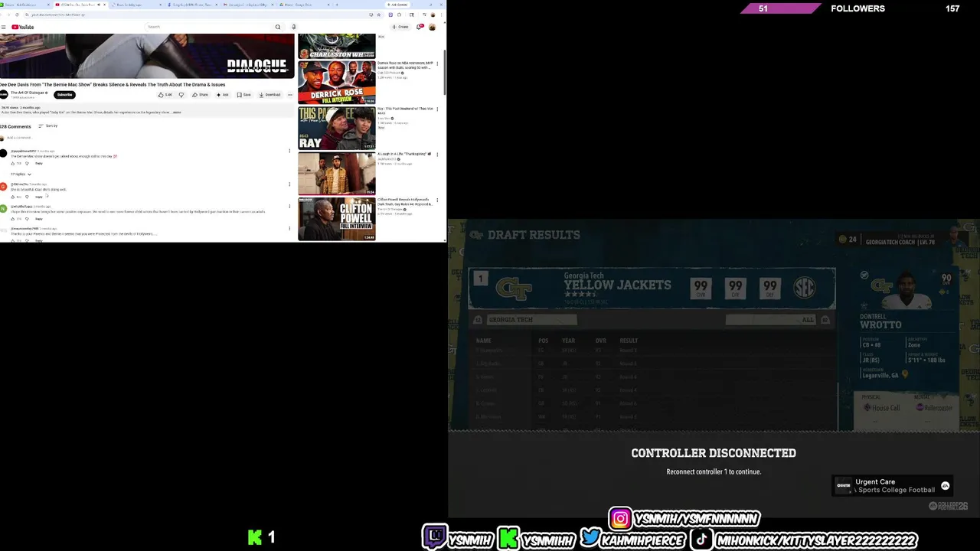Click the Instagram overlay icon
980x551 pixels.
coord(620,518)
